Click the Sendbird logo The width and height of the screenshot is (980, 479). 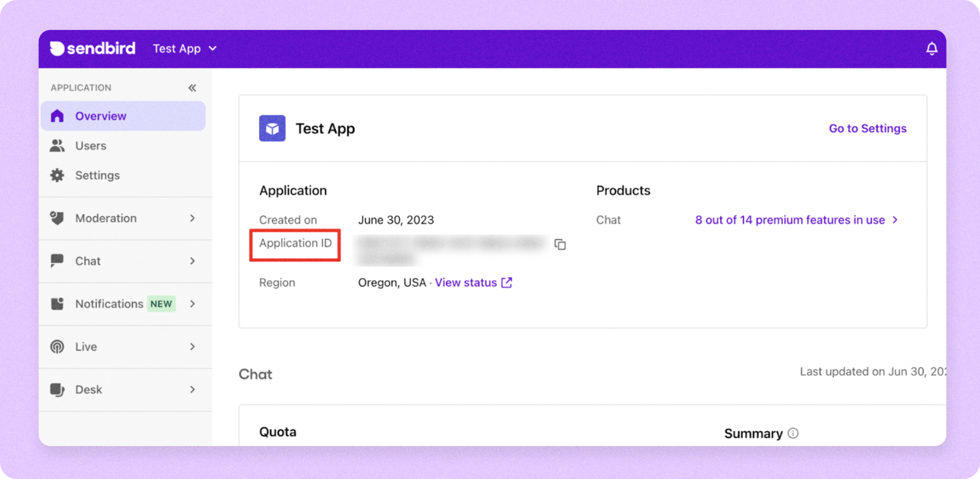[92, 48]
